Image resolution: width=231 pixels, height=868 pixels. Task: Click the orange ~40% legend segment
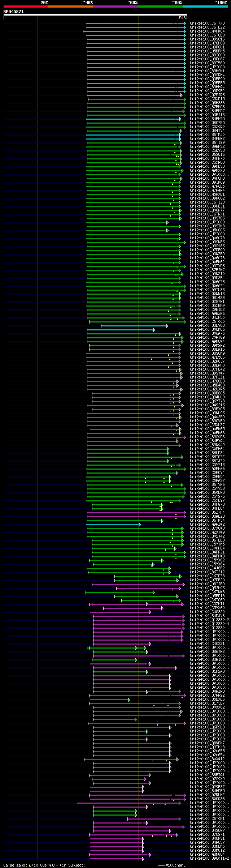click(70, 7)
